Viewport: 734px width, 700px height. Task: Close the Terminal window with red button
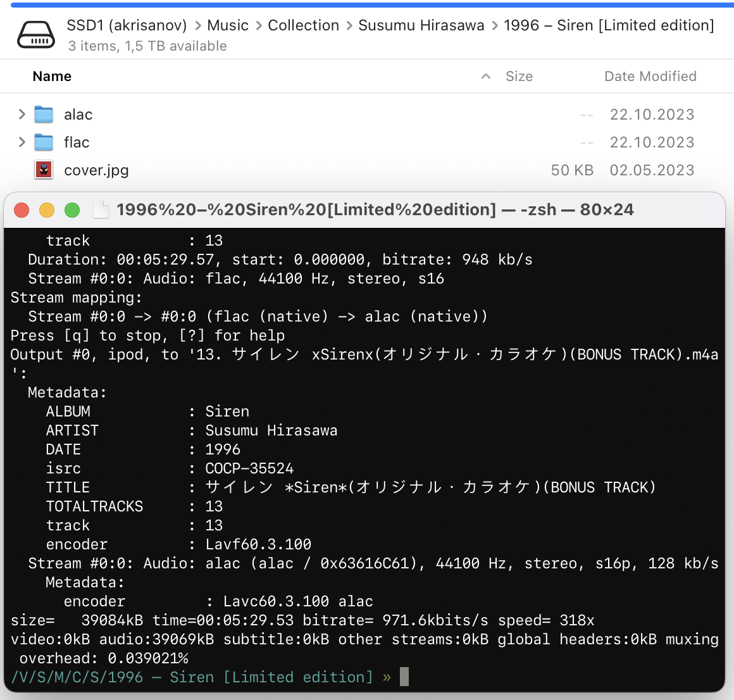pos(22,210)
